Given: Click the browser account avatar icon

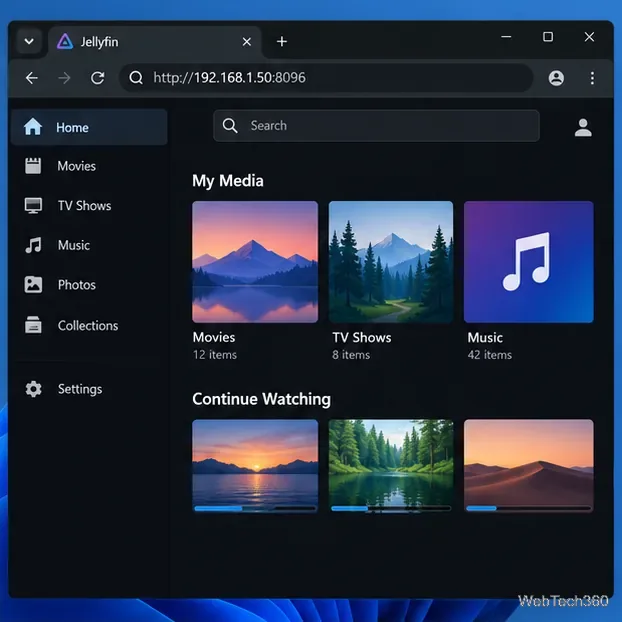Looking at the screenshot, I should coord(556,78).
